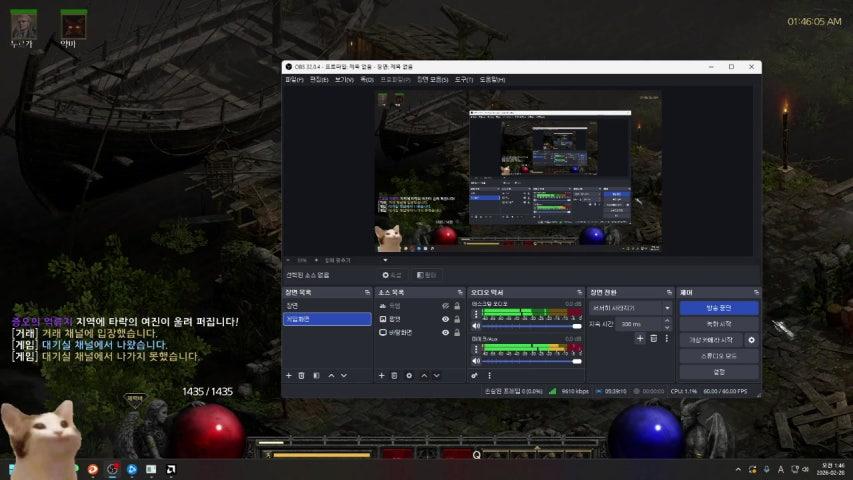853x480 pixels.
Task: Increase transition duration with up arrow
Action: 667,321
